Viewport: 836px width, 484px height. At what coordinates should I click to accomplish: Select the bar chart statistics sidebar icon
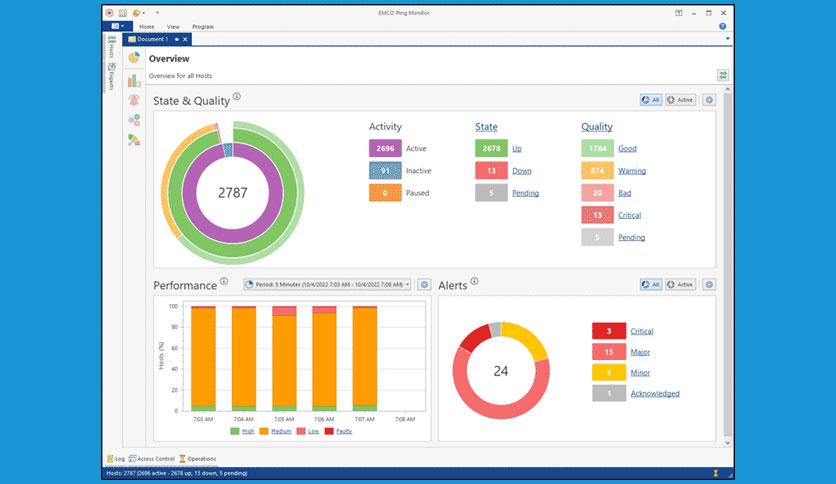pos(134,80)
